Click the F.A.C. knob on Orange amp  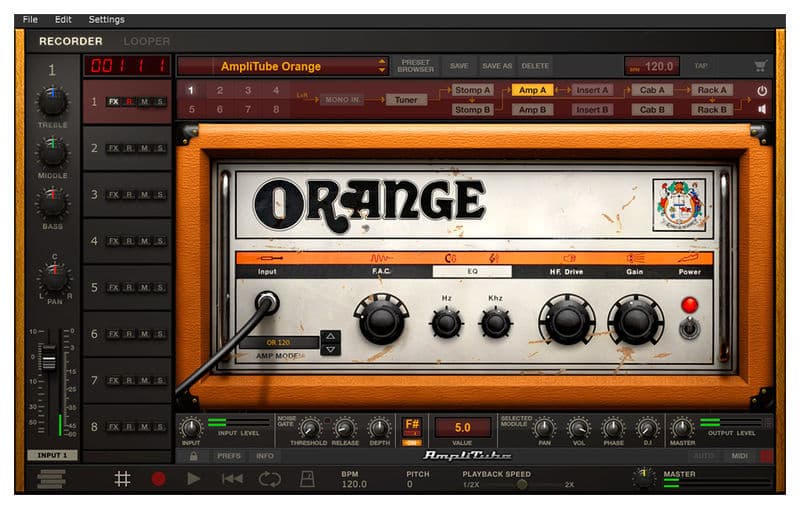coord(381,320)
